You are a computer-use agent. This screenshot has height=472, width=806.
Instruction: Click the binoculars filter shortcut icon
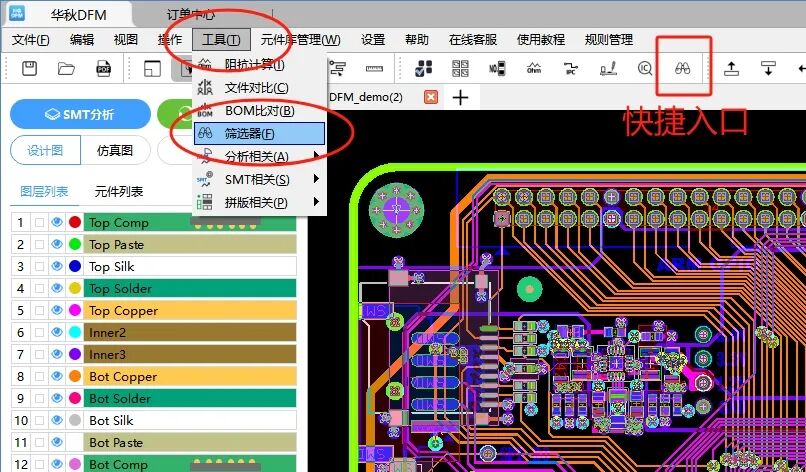point(681,68)
